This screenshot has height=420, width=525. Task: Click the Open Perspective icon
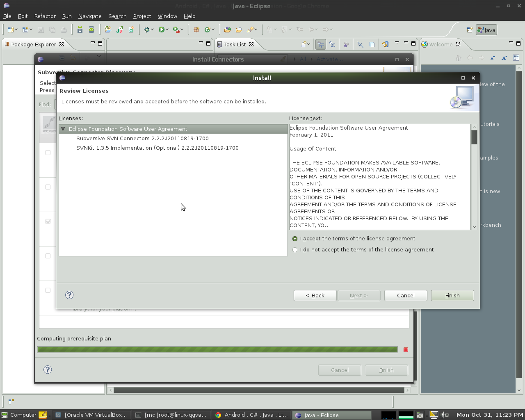[470, 30]
